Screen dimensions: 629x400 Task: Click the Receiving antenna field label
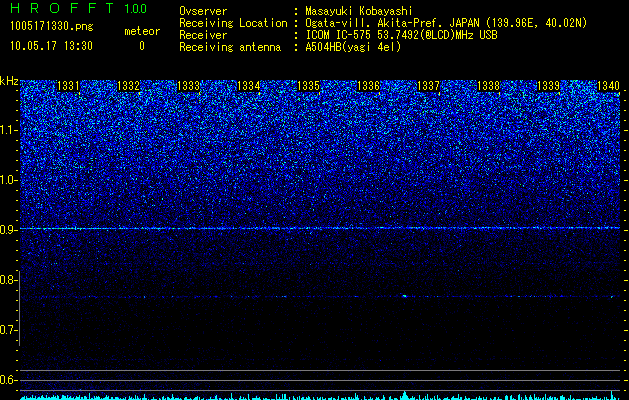tap(230, 47)
